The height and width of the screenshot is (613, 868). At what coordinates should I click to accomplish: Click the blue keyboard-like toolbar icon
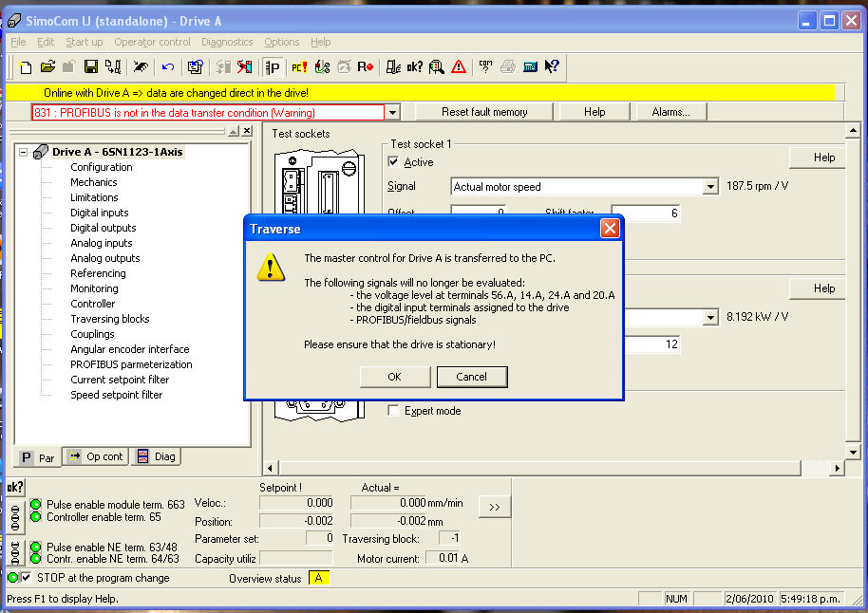[530, 67]
